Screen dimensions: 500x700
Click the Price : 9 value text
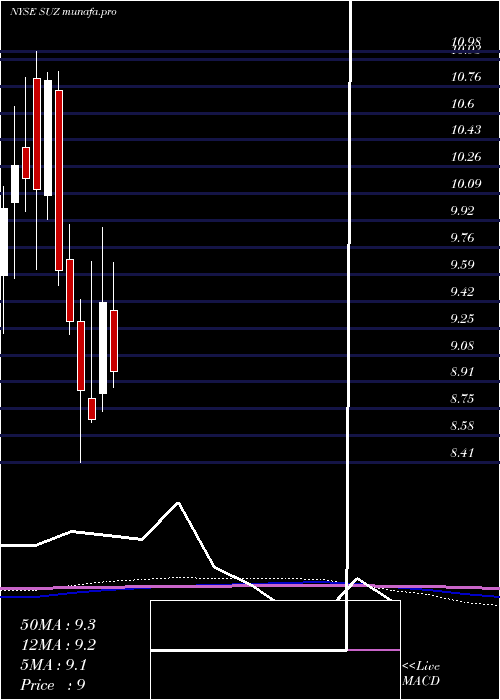[53, 685]
